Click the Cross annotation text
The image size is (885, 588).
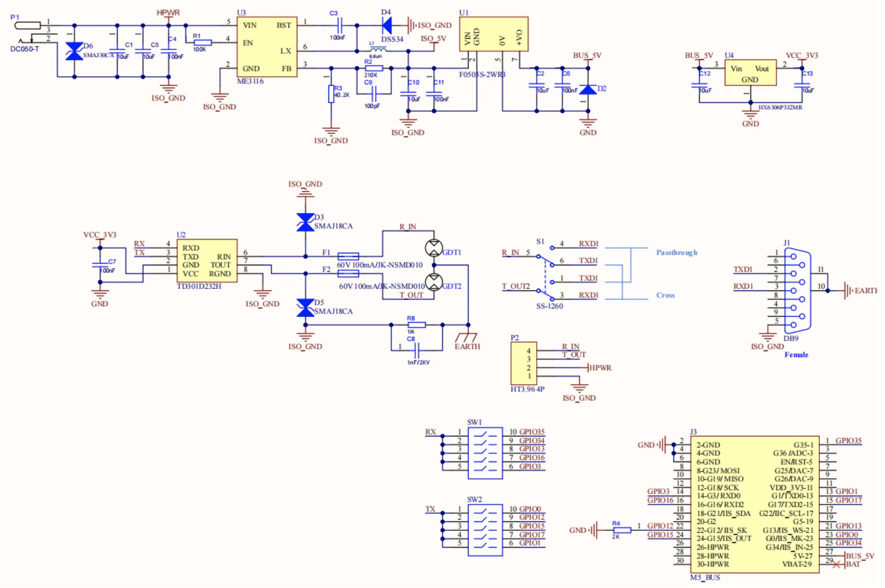click(x=665, y=295)
